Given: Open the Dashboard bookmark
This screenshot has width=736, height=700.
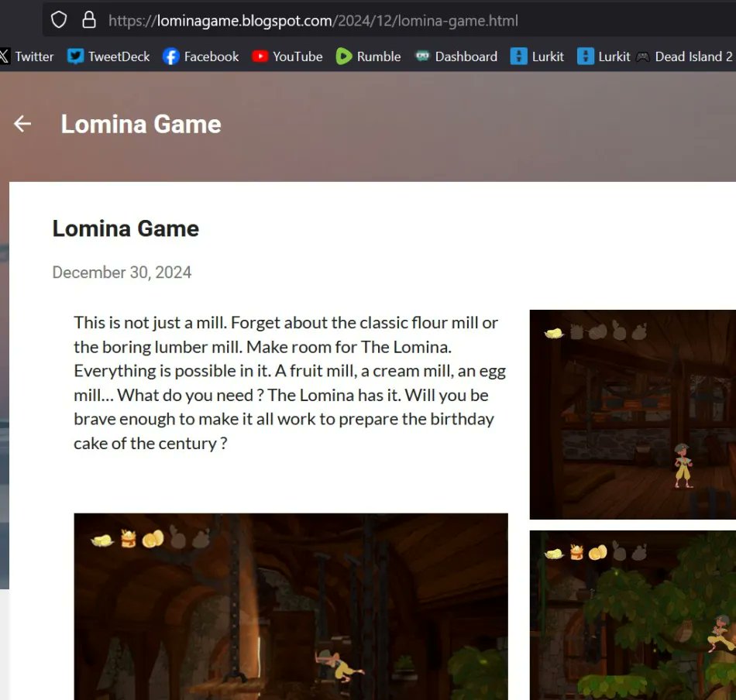Looking at the screenshot, I should tap(456, 57).
